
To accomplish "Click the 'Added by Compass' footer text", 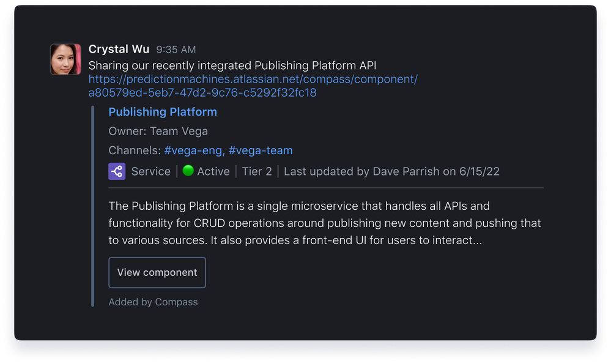I will pyautogui.click(x=153, y=302).
